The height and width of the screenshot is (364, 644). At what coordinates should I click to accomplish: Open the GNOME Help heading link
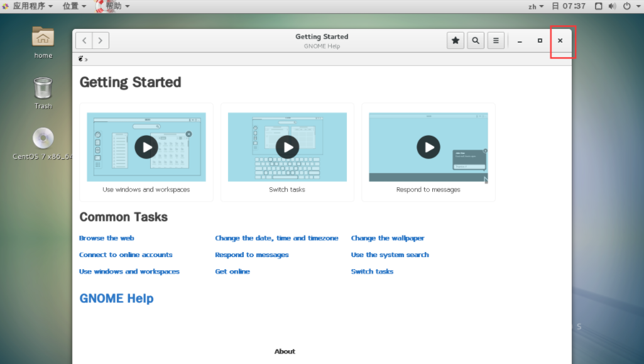[117, 298]
